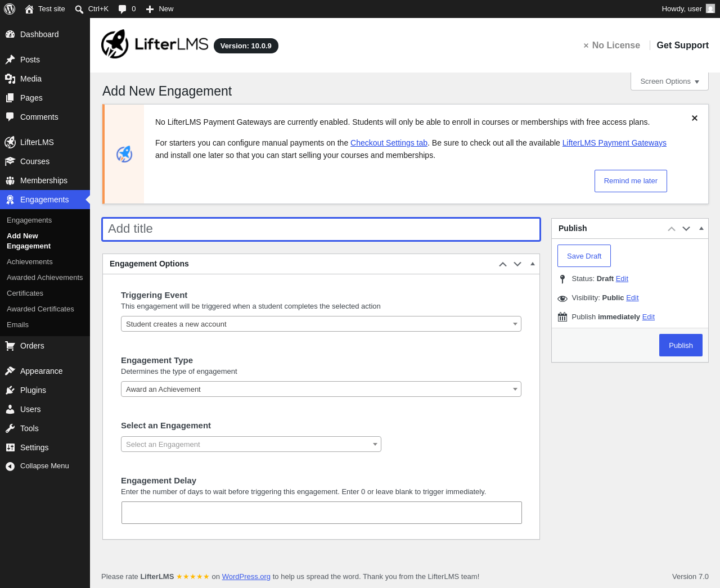Screen dimensions: 720x588
Task: Select Add New Engagement submenu item
Action: pos(29,241)
